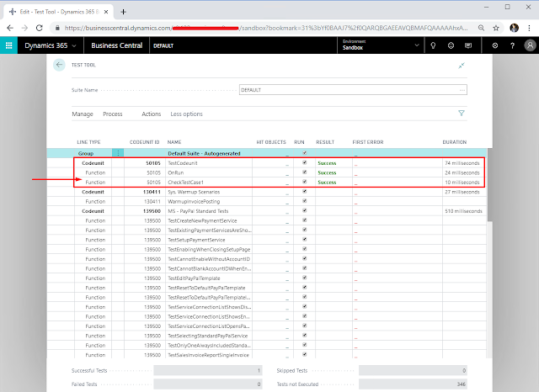Select the TestSelectingStandardPayPalService row name

[208, 336]
